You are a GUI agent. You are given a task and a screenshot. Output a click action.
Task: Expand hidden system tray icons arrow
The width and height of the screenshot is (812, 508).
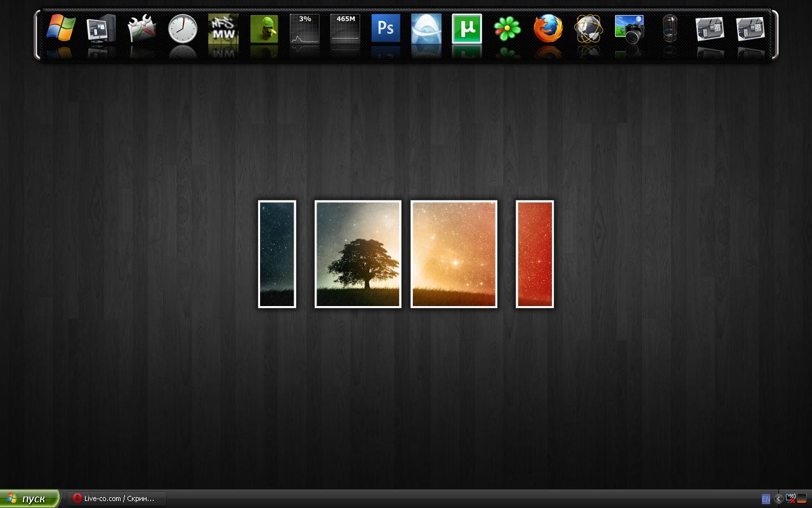point(778,499)
